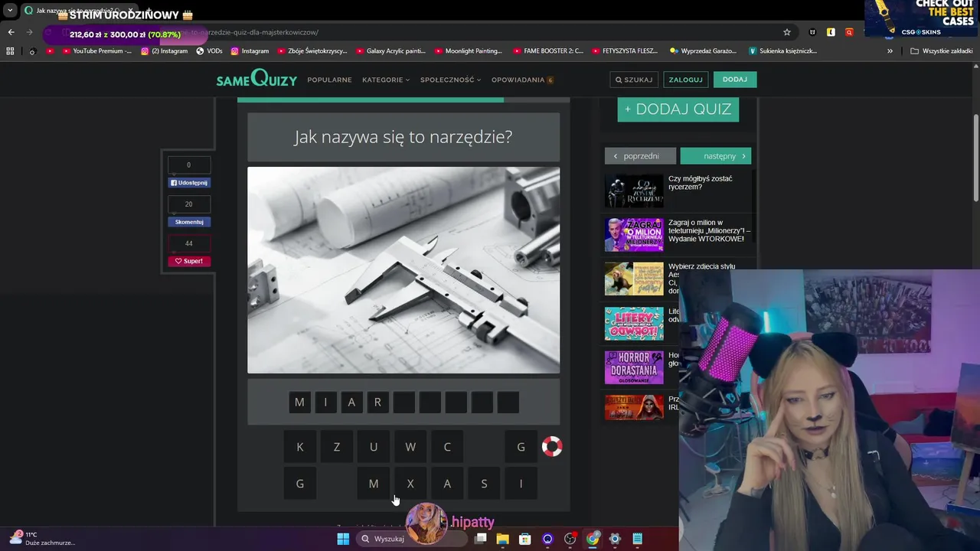Open the FAME BOOSTER 2 bookmark
980x551 pixels.
[547, 51]
